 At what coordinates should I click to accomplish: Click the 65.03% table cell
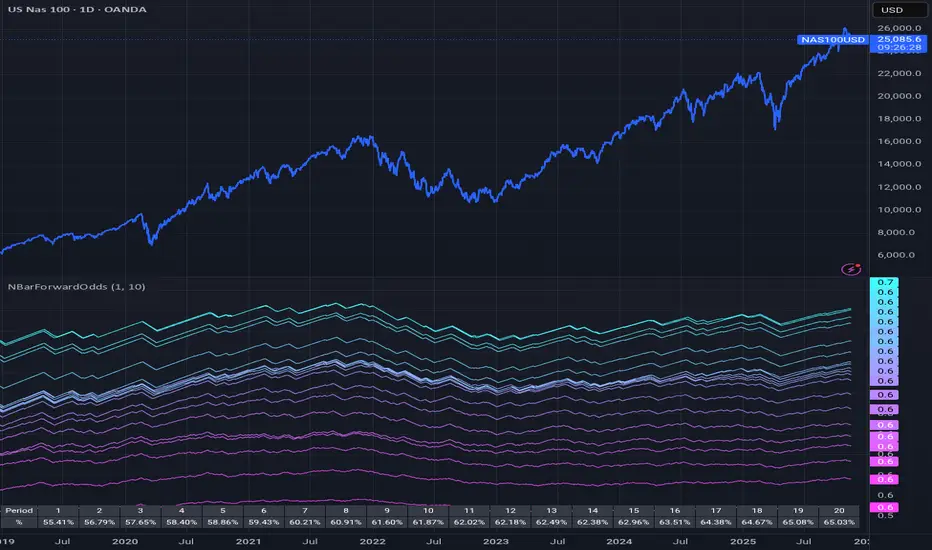tap(839, 522)
